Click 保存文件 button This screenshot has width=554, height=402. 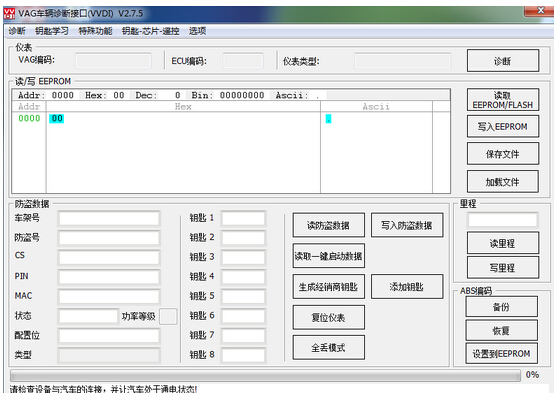503,154
